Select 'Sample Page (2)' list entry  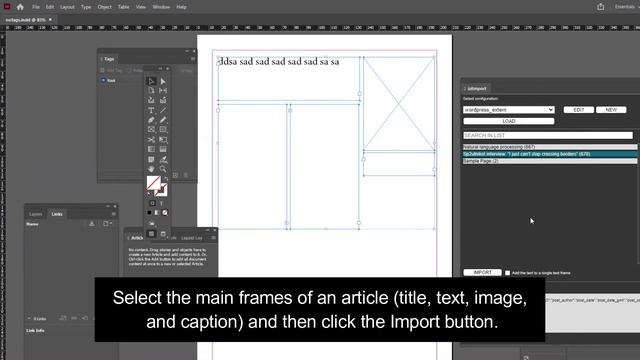550,161
